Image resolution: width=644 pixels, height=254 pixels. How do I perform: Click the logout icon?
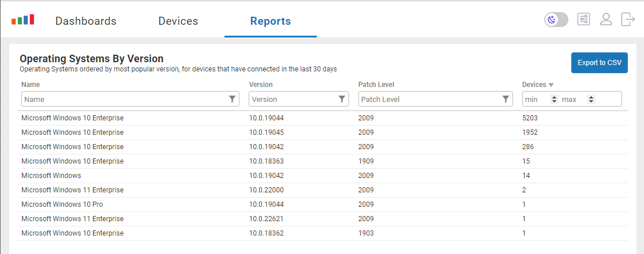pyautogui.click(x=628, y=19)
